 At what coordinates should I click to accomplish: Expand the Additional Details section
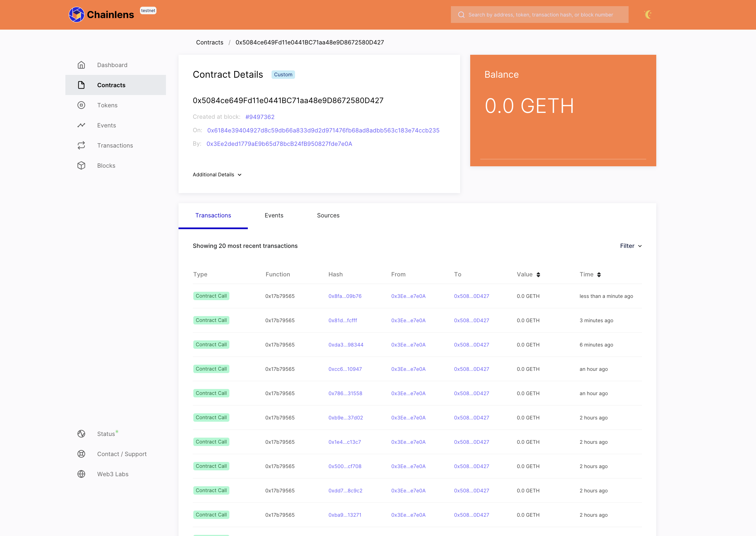(x=217, y=175)
